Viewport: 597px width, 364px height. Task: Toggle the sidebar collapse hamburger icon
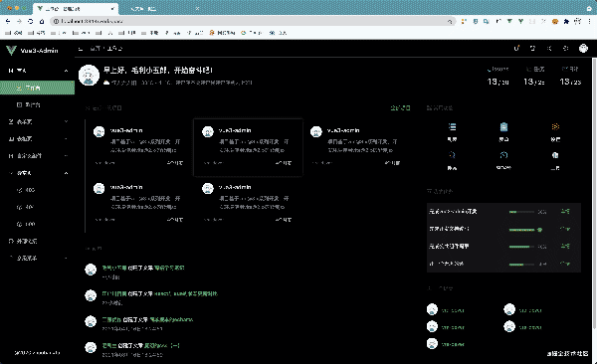point(81,49)
